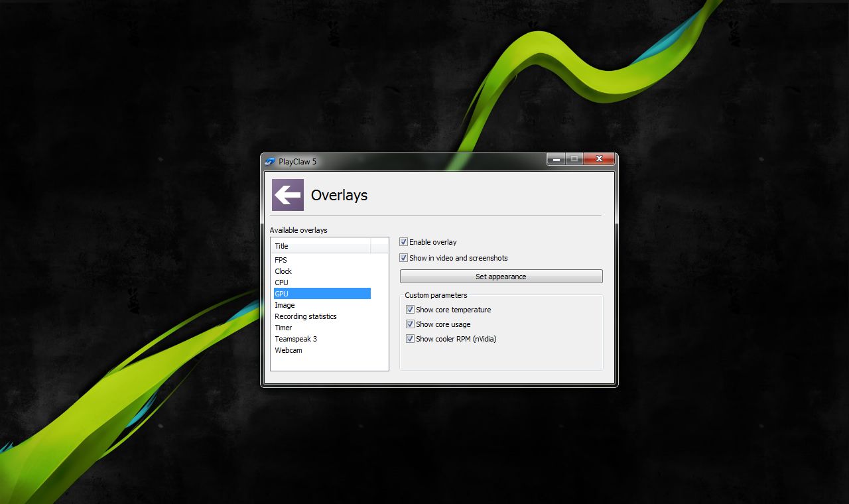Screen dimensions: 849x504
Task: Click the PlayClaw 5 title bar icon
Action: [270, 161]
